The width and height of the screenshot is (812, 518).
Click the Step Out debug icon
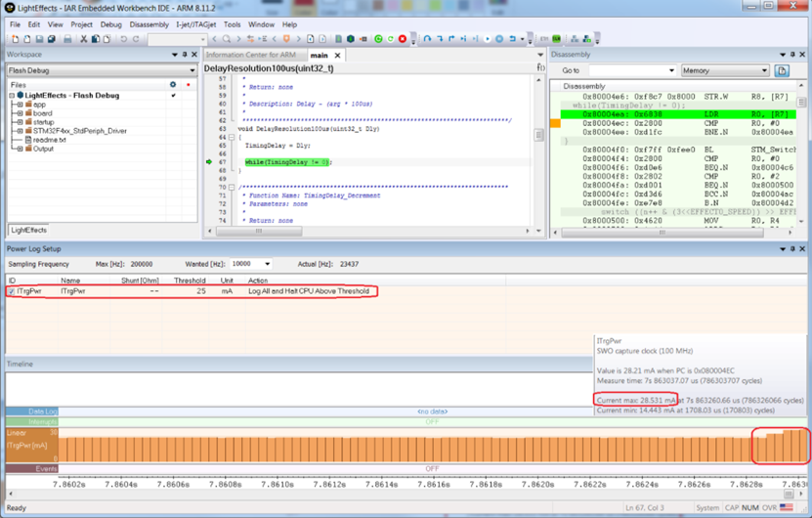coord(451,39)
